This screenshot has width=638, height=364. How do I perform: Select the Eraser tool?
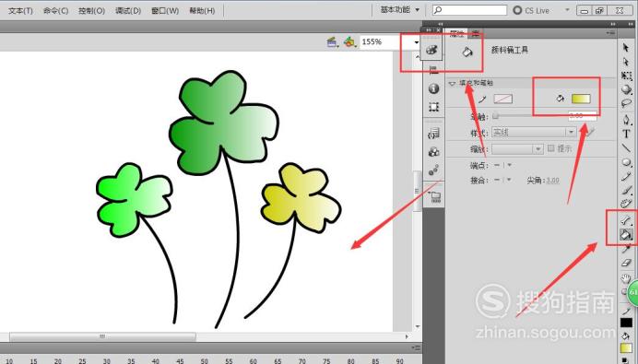point(626,264)
